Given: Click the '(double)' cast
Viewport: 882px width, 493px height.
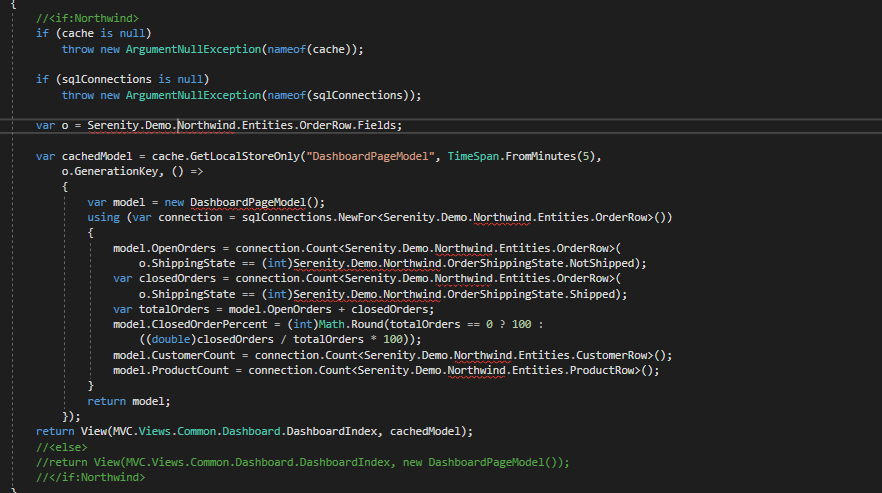Looking at the screenshot, I should (171, 339).
